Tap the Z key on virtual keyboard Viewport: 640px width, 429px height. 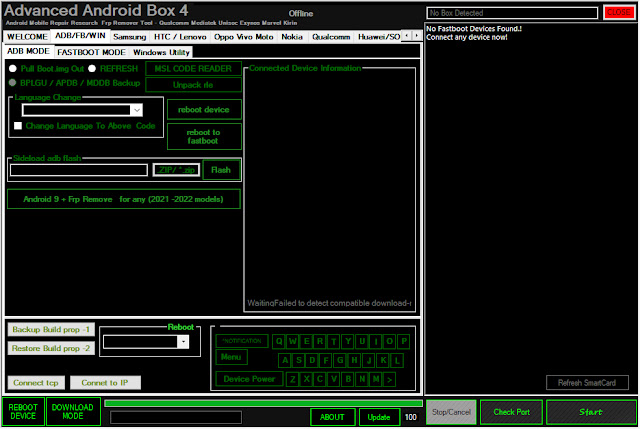click(x=293, y=380)
